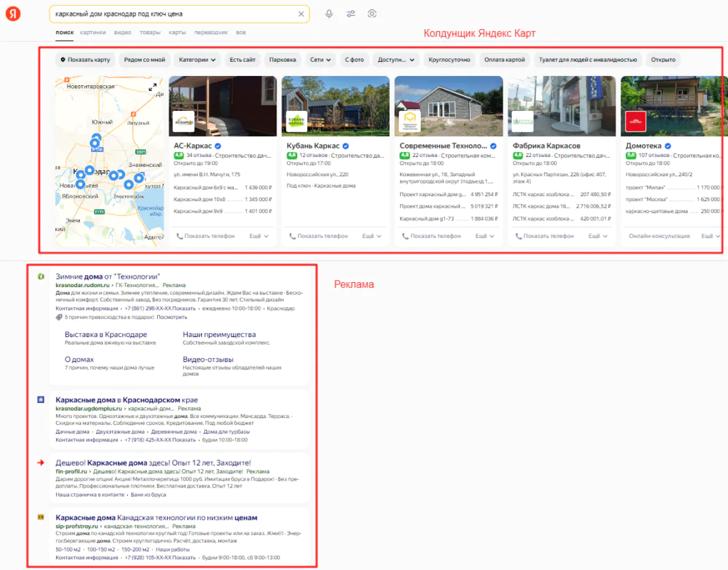Open the Yandex logo home page
The height and width of the screenshot is (570, 728).
click(x=13, y=14)
